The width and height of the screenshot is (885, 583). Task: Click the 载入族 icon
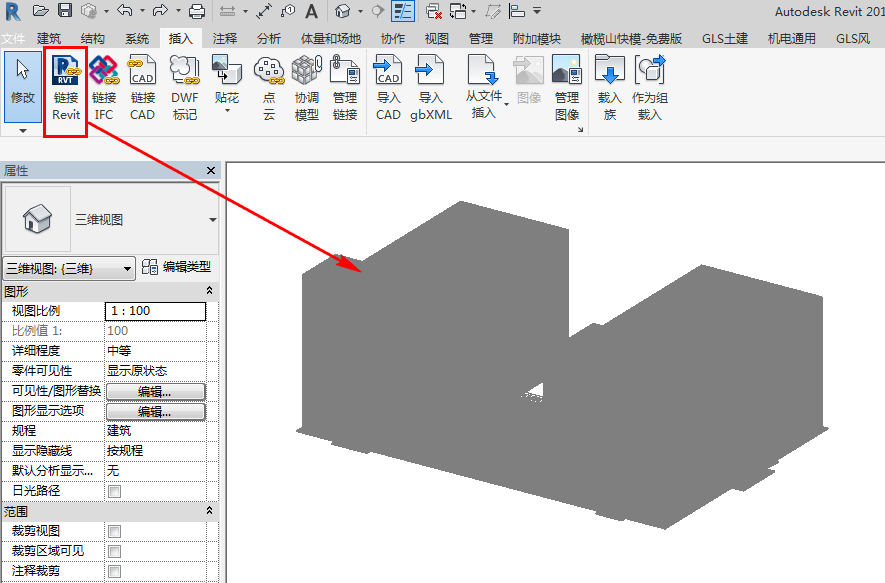tap(610, 89)
